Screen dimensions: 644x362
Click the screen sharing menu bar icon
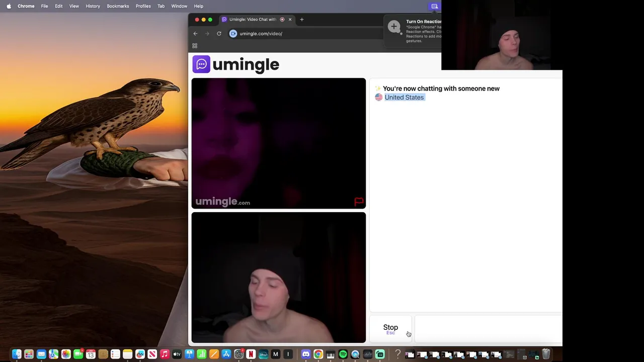(x=435, y=6)
